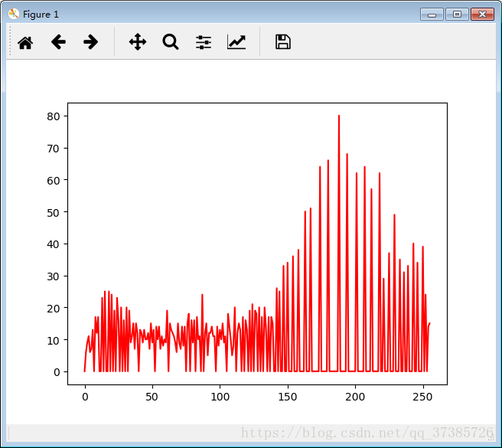Go back to the previous view
This screenshot has width=502, height=448.
(58, 42)
